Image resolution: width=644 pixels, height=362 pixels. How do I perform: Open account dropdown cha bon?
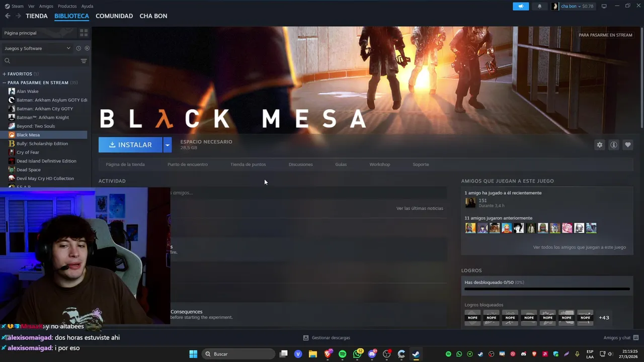[573, 6]
